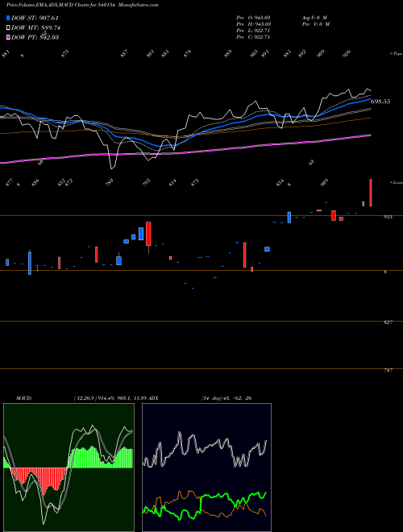This screenshot has width=403, height=532.
Task: Click the '780' low label under price dip
Action: (110, 184)
